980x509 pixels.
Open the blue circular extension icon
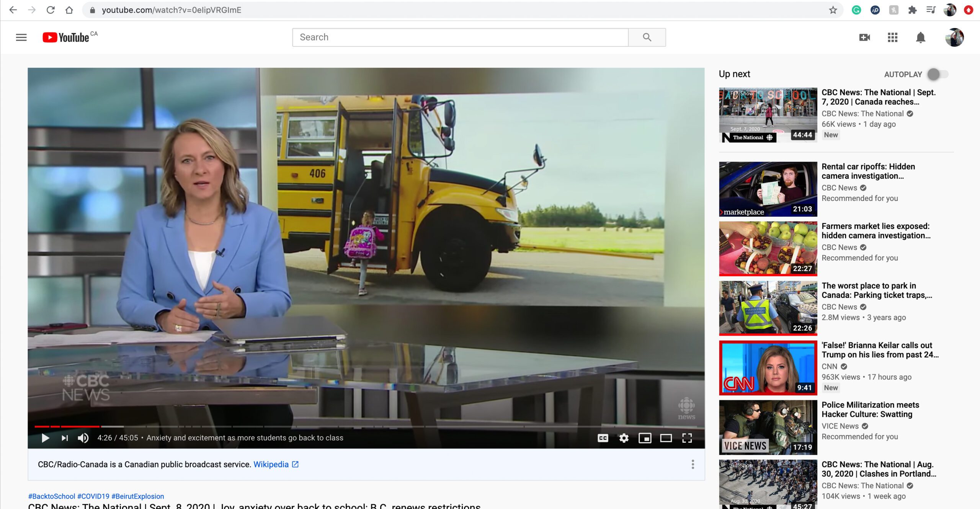(x=875, y=10)
